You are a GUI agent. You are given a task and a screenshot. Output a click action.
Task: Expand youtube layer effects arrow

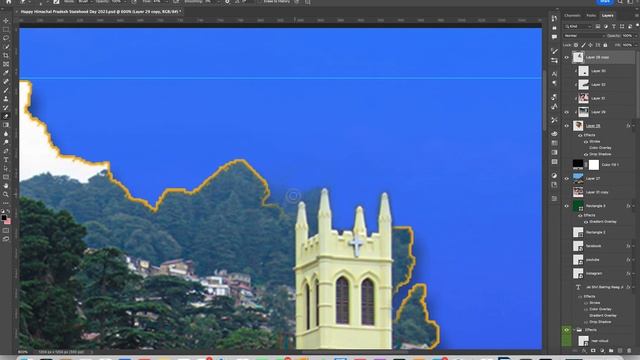pos(633,260)
